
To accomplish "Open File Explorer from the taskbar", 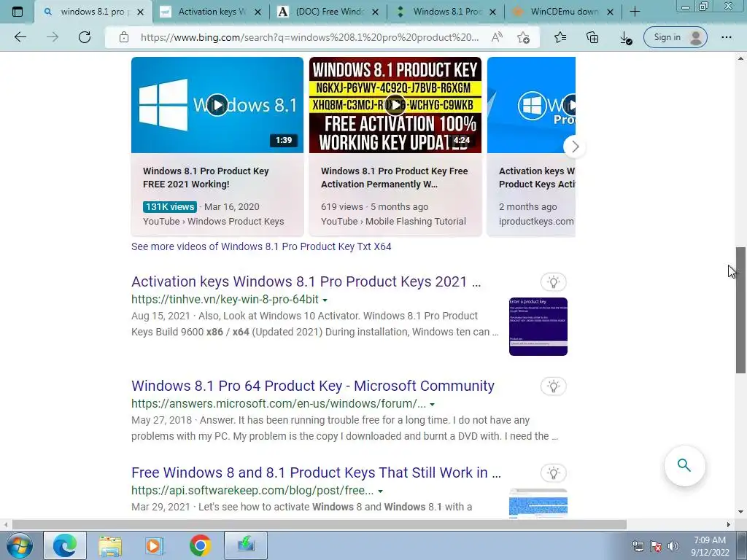I will pos(110,545).
